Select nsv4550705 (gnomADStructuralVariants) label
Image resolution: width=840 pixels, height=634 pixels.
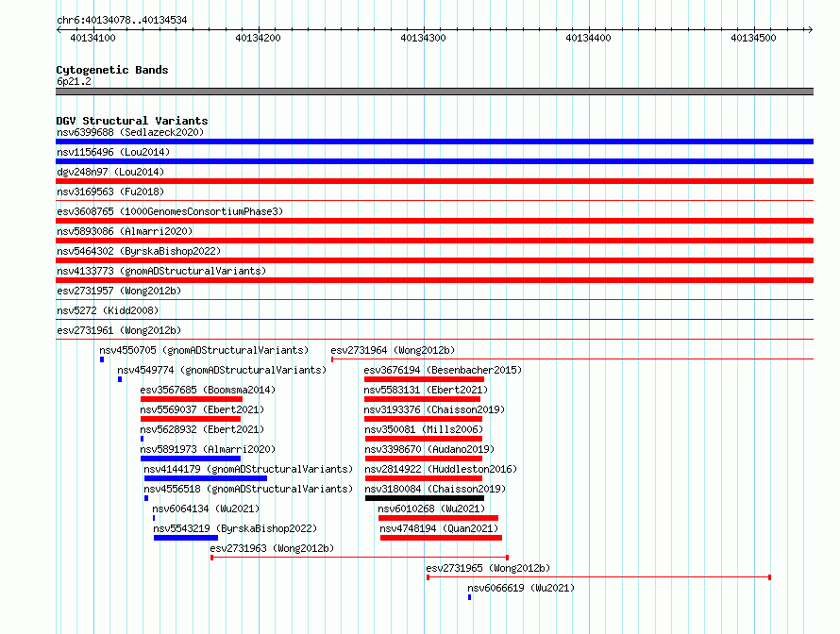click(x=204, y=350)
